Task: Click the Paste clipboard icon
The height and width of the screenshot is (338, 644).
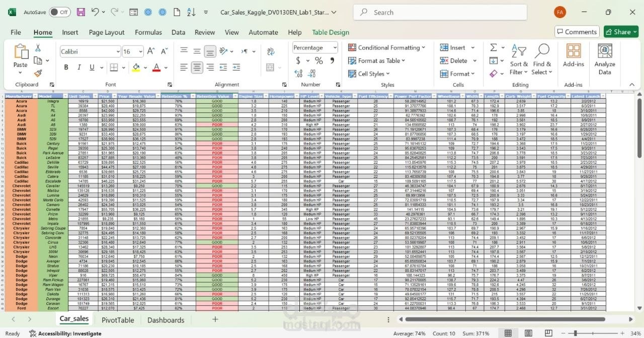Action: click(x=21, y=52)
